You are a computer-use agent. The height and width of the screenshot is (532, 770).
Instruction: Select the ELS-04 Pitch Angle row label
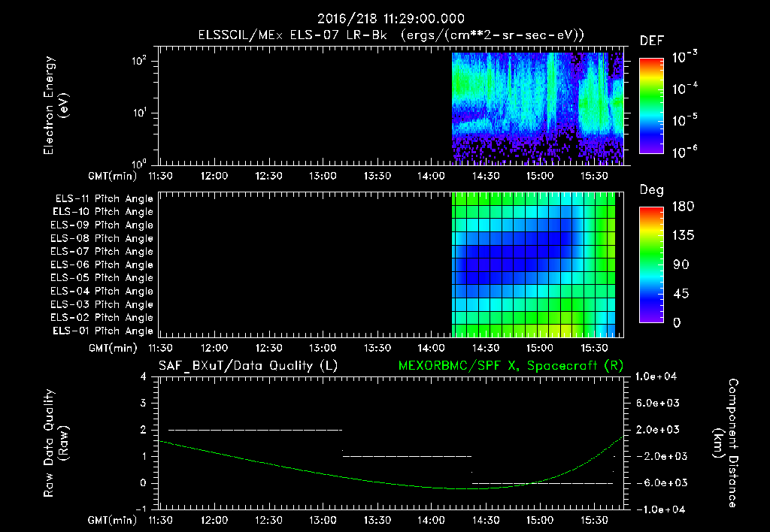point(102,291)
